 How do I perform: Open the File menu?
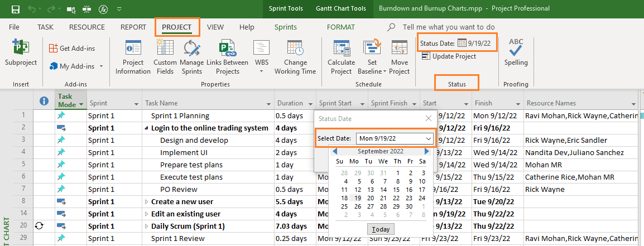coord(14,27)
